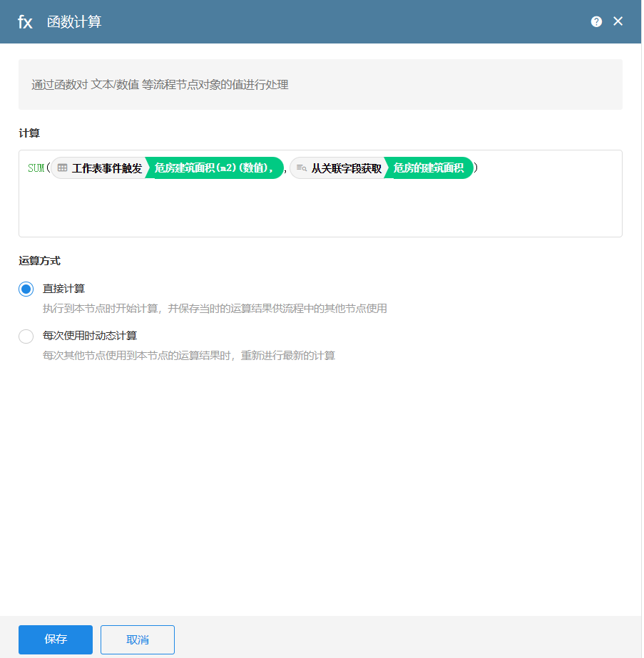644x658 pixels.
Task: Select the 直接计算 radio button
Action: (26, 289)
